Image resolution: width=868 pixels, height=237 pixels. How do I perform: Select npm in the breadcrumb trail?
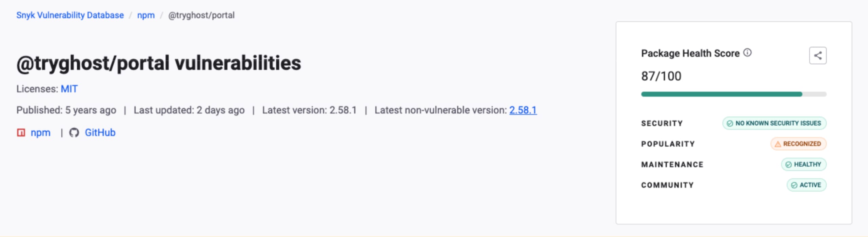point(146,15)
